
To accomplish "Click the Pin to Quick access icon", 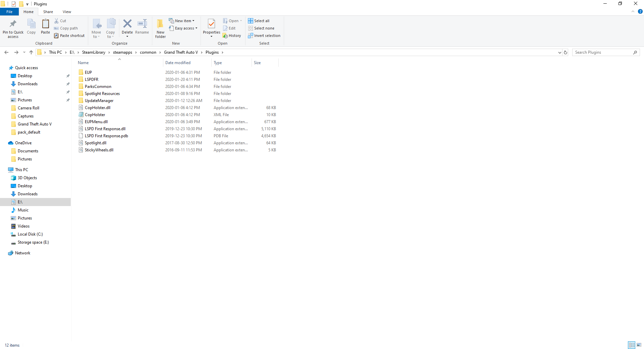I will pos(13,24).
